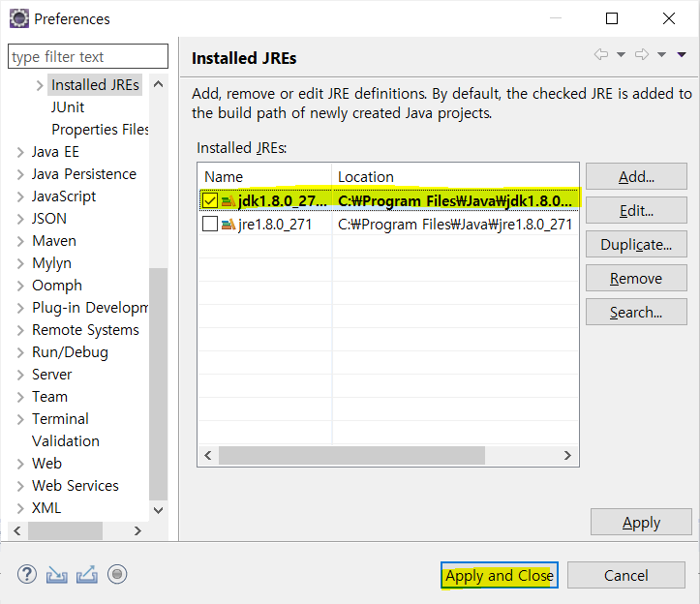
Task: Sort by the Name column header
Action: 265,177
